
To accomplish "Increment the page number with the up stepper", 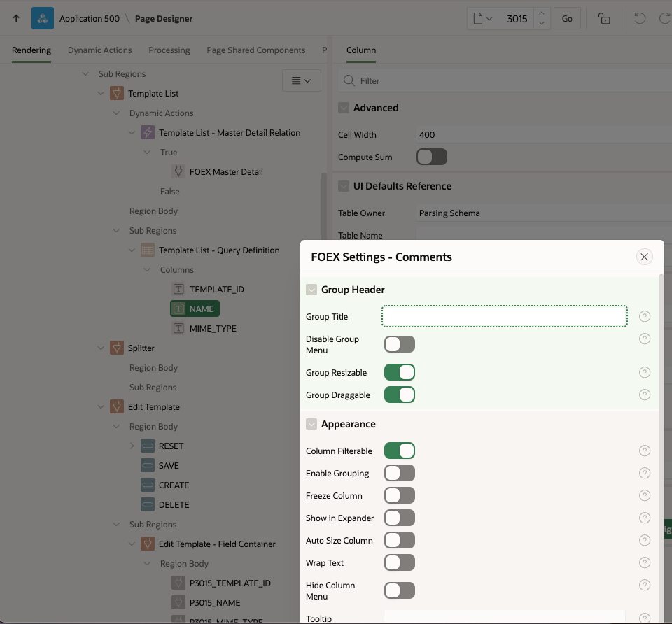I will click(x=541, y=14).
